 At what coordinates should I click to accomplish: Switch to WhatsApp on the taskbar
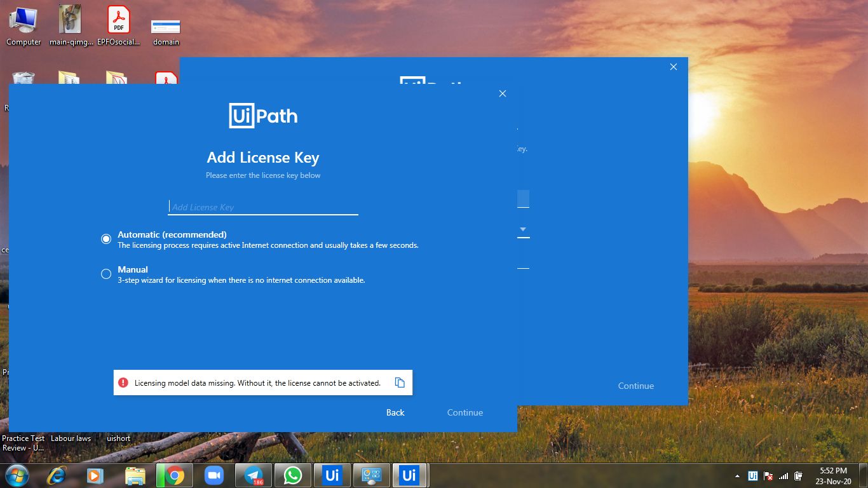point(293,475)
